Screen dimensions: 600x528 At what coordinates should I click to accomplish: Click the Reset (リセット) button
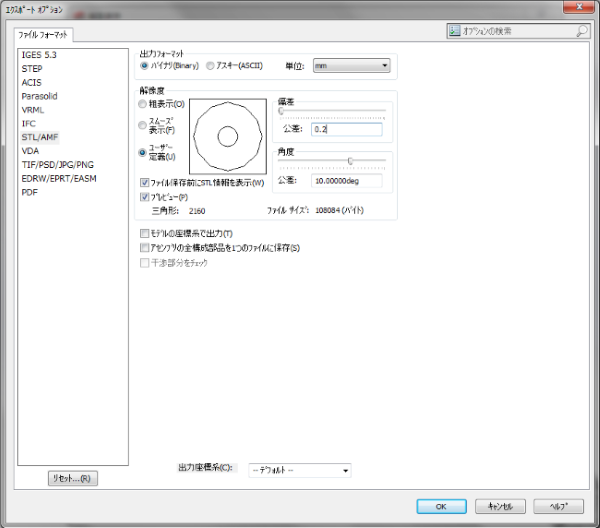73,478
